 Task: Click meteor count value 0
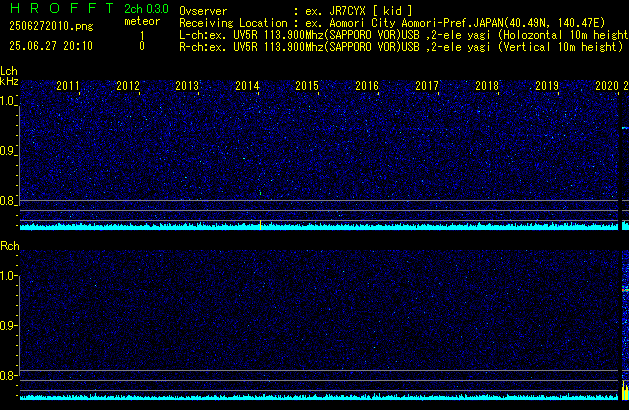pos(142,46)
